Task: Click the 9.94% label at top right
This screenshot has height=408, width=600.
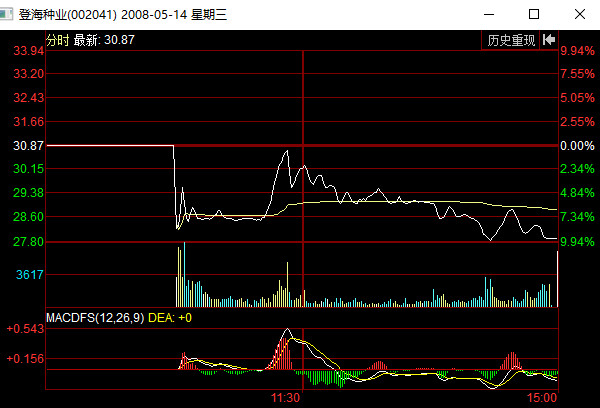Action: coord(577,50)
